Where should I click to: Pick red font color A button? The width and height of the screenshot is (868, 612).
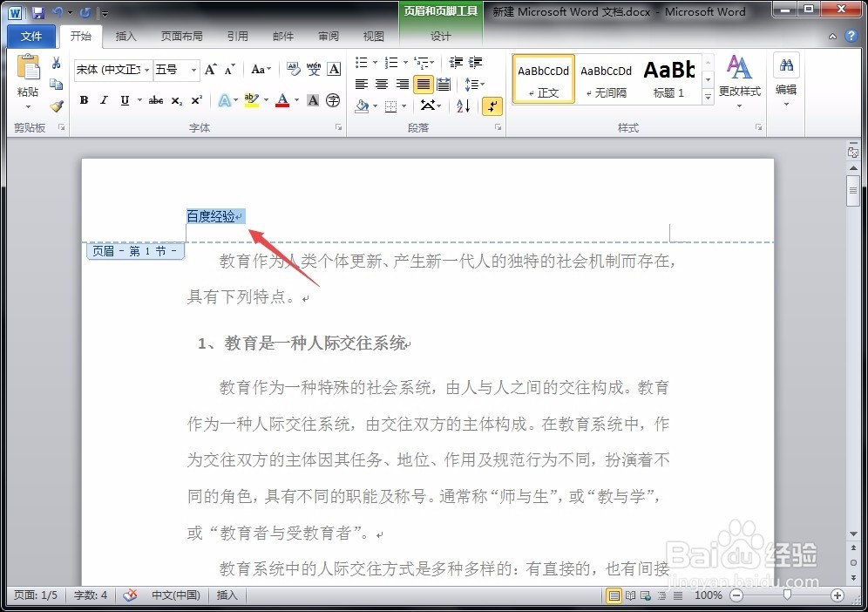click(x=282, y=100)
